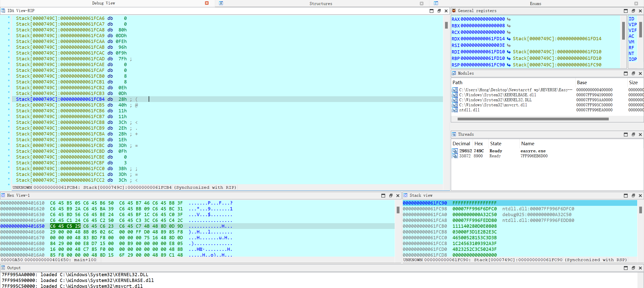Viewport: 644px width, 288px height.
Task: Click the General registers scrollbar thumb
Action: pyautogui.click(x=623, y=31)
